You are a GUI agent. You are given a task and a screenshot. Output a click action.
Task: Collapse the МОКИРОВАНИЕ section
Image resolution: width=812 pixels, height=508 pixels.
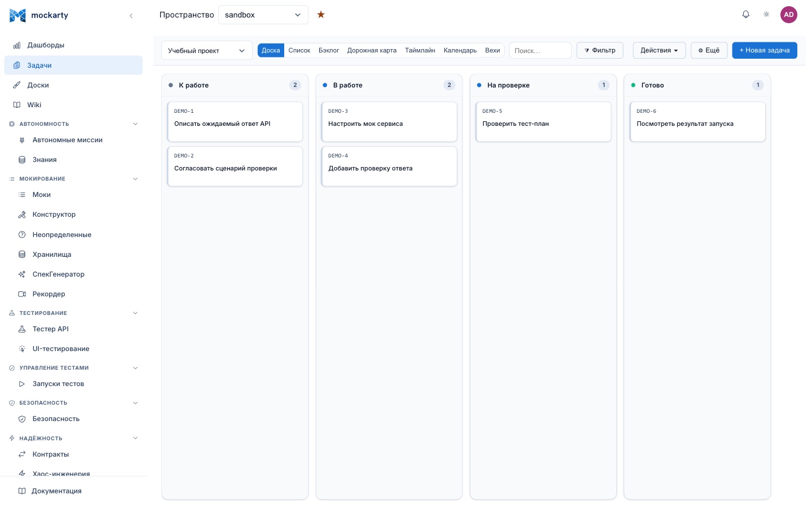[135, 179]
